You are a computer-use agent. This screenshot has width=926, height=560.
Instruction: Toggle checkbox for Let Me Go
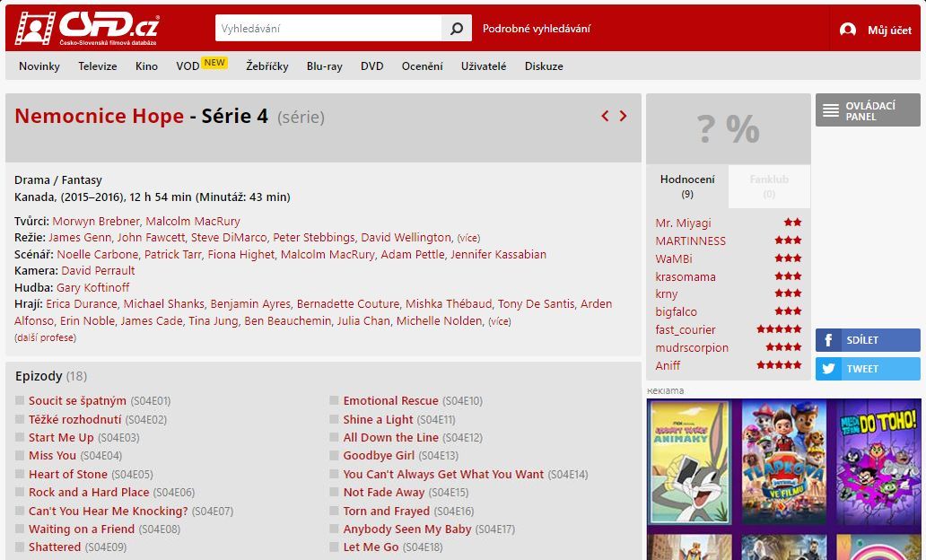335,547
